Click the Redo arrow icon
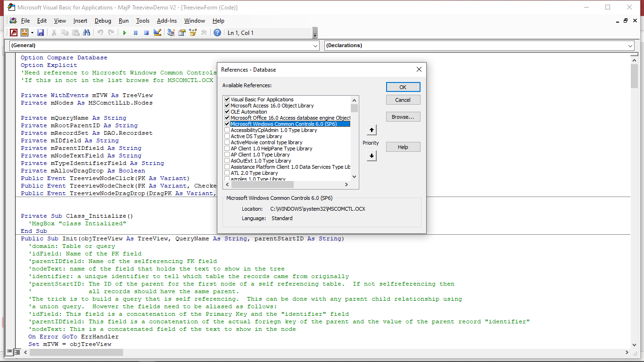The image size is (644, 362). click(111, 33)
